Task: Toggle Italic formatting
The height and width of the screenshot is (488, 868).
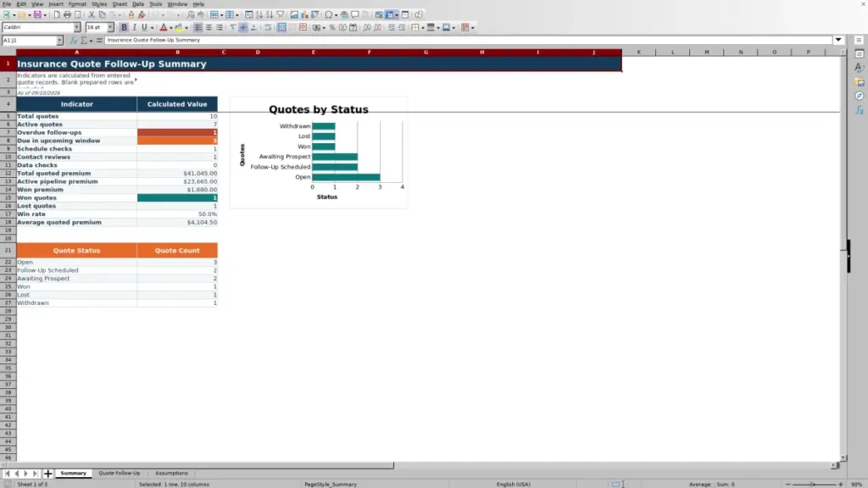Action: 135,28
